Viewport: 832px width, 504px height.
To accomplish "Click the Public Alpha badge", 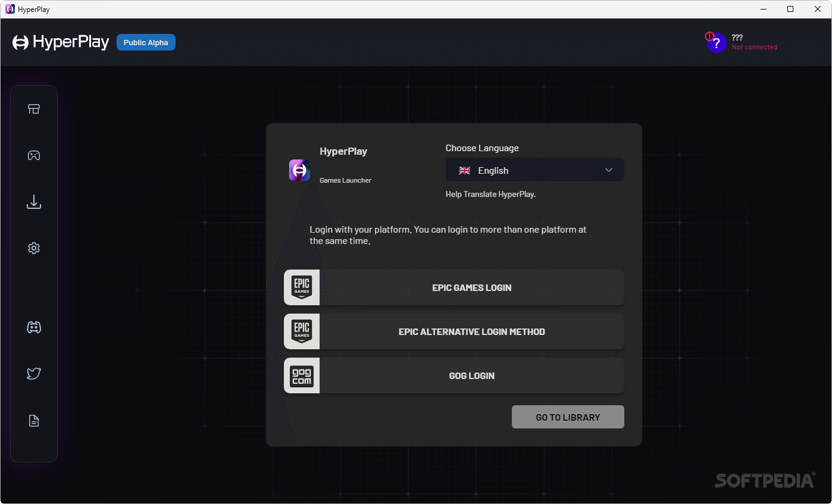I will (146, 42).
